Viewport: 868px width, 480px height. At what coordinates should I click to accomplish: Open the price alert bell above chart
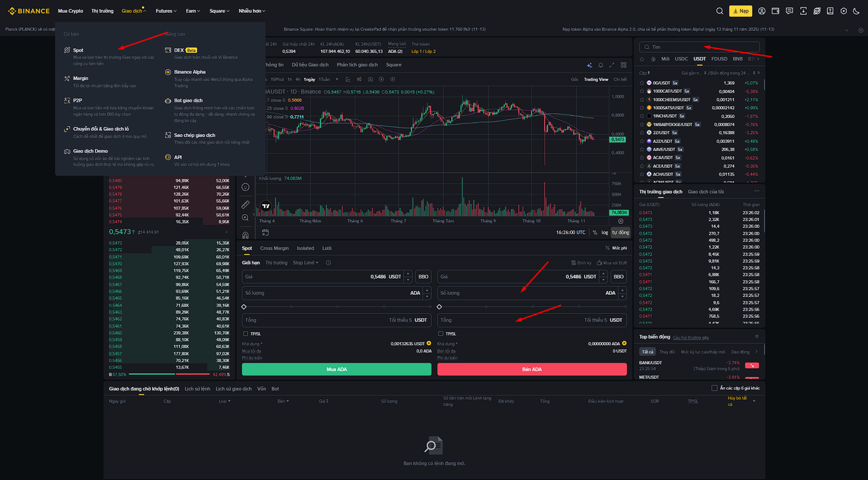[x=601, y=65]
